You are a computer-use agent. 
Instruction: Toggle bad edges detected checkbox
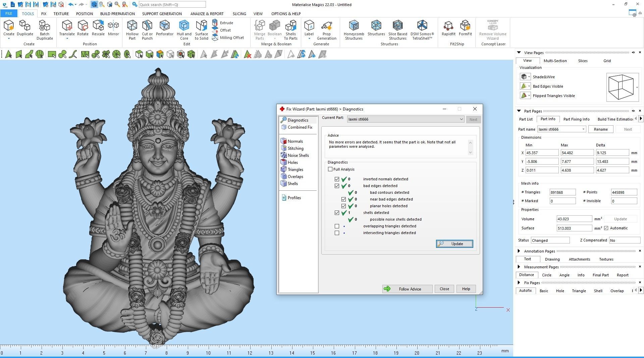[337, 186]
